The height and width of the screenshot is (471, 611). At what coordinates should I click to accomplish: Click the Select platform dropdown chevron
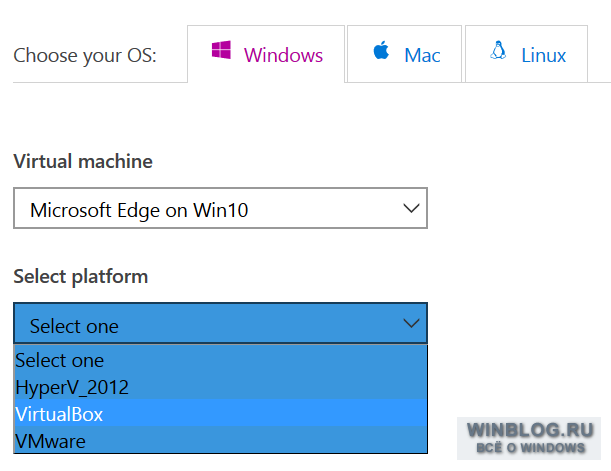[x=411, y=323]
